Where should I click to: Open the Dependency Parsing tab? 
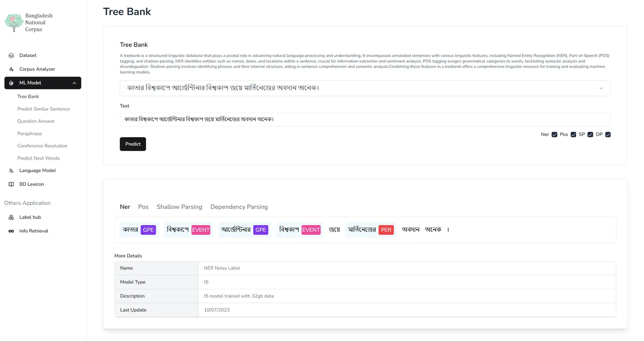(x=239, y=207)
